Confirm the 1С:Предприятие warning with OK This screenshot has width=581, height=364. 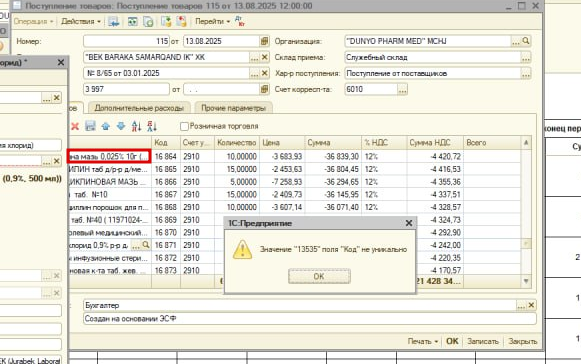pos(319,276)
